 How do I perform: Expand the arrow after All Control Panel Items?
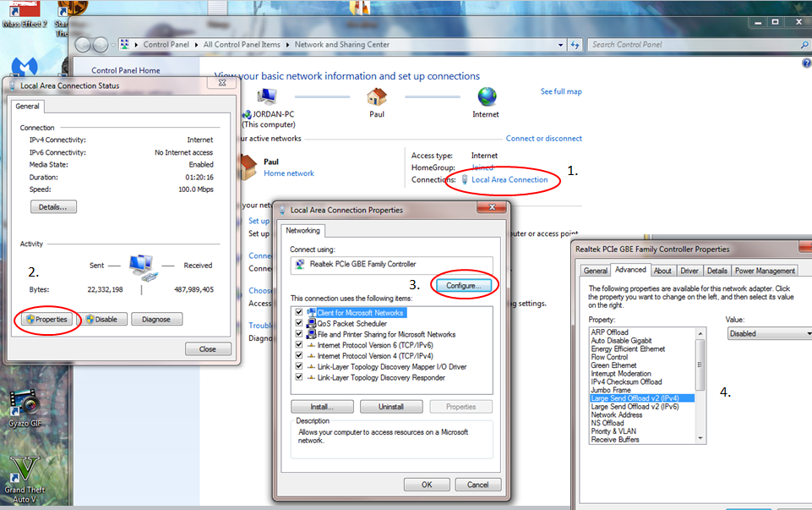coord(287,45)
